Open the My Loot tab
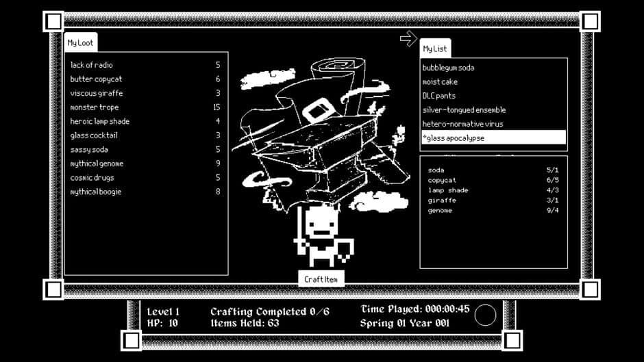This screenshot has width=644, height=362. tap(81, 42)
